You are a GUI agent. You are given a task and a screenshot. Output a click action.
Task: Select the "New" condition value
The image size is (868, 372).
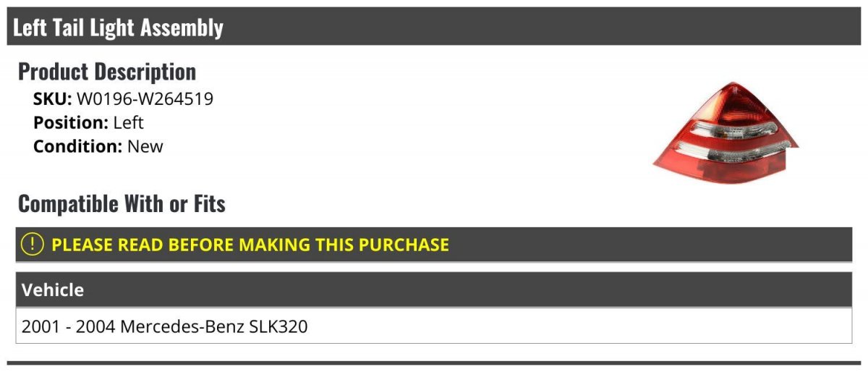coord(145,146)
